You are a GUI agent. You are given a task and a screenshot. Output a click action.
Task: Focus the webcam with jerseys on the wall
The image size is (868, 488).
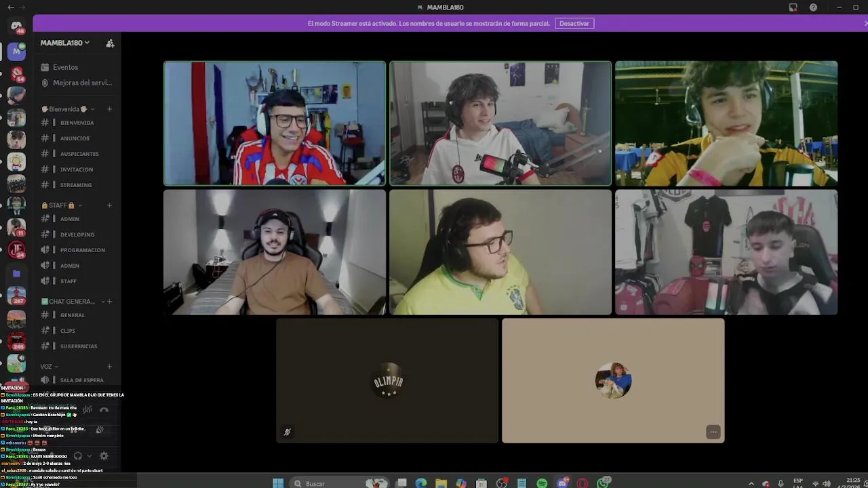click(x=726, y=252)
